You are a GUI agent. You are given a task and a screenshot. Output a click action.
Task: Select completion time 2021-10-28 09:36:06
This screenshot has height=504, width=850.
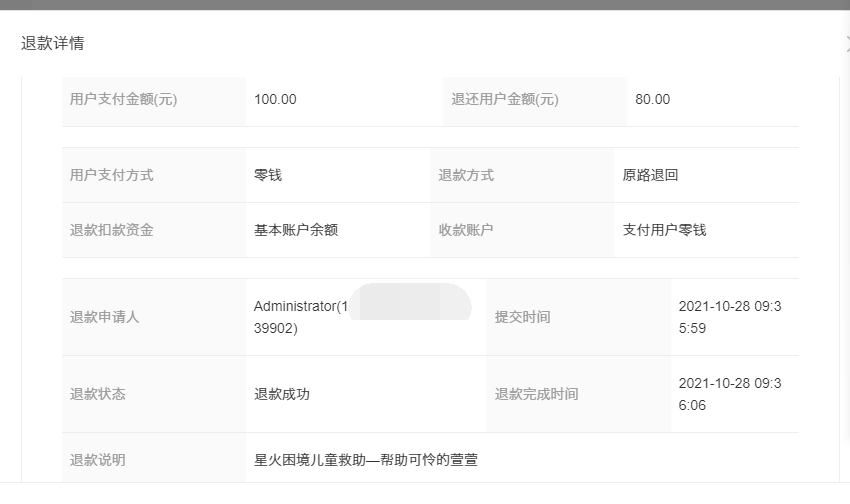[x=730, y=394]
